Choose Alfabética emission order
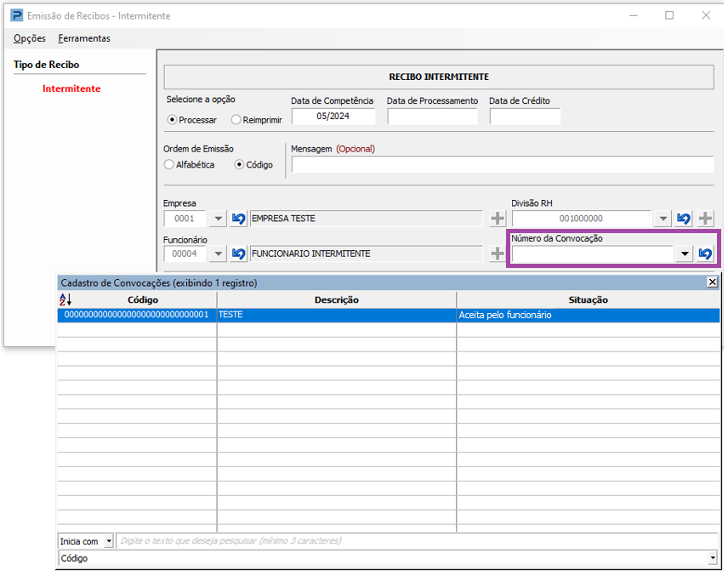 tap(190, 164)
